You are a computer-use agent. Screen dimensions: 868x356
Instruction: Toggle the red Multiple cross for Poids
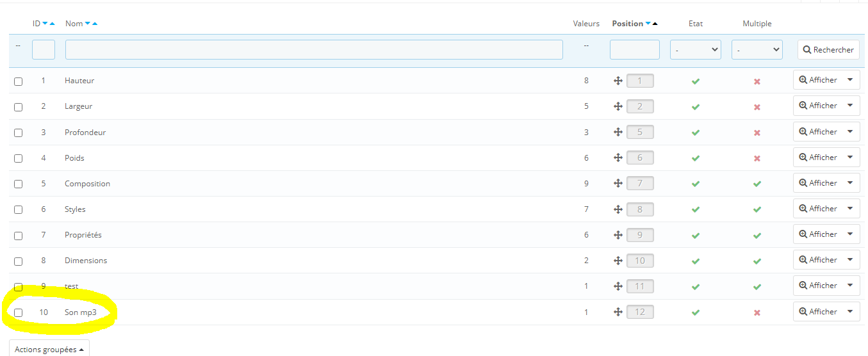click(x=757, y=158)
